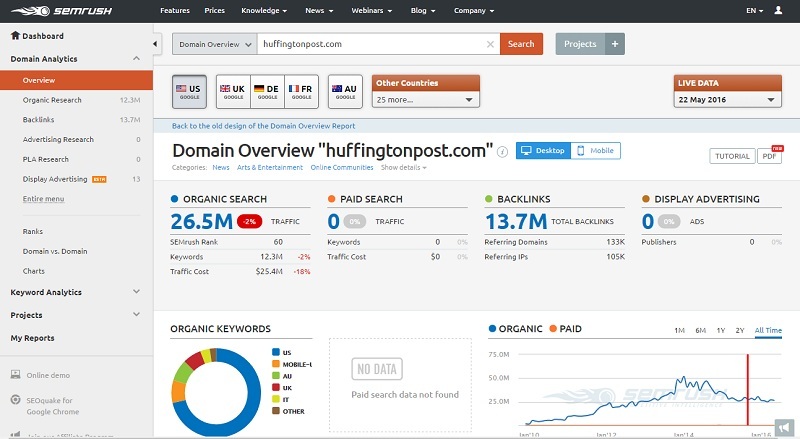This screenshot has width=800, height=439.
Task: Select the US Google database
Action: click(189, 91)
